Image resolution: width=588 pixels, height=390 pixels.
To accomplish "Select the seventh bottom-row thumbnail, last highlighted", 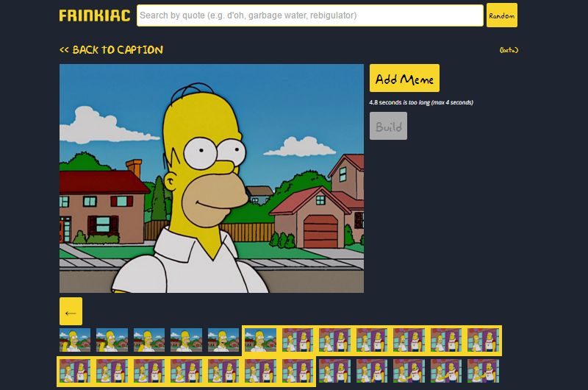I will tap(298, 371).
